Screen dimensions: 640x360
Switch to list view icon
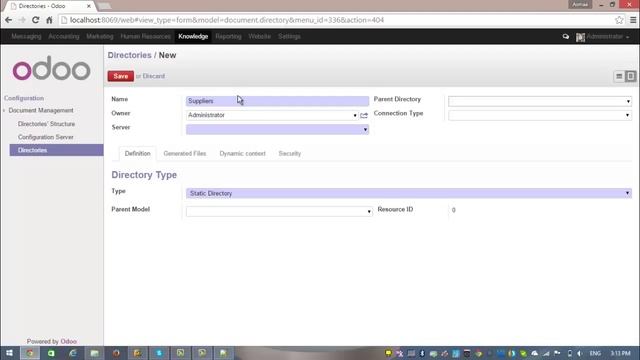pyautogui.click(x=619, y=76)
